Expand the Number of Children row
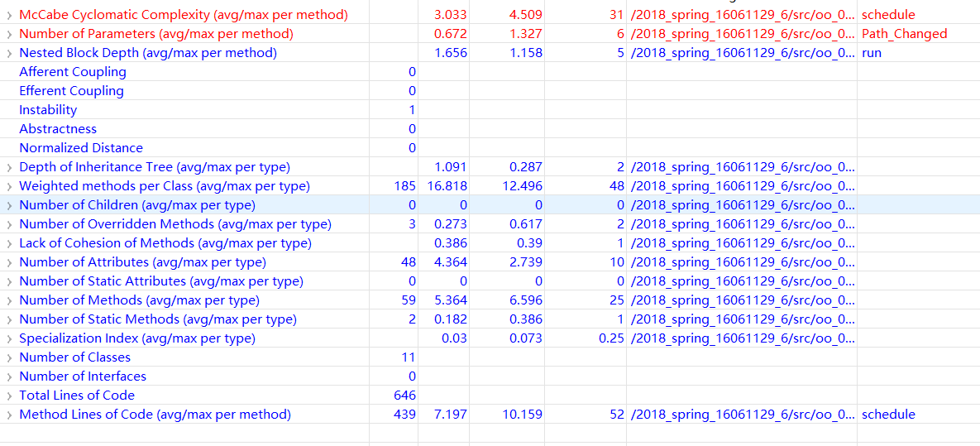The width and height of the screenshot is (980, 446). (x=9, y=205)
